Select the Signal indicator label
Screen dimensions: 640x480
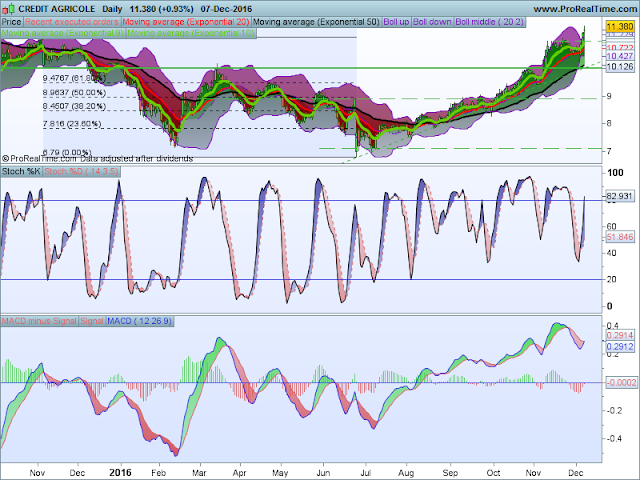tap(92, 321)
